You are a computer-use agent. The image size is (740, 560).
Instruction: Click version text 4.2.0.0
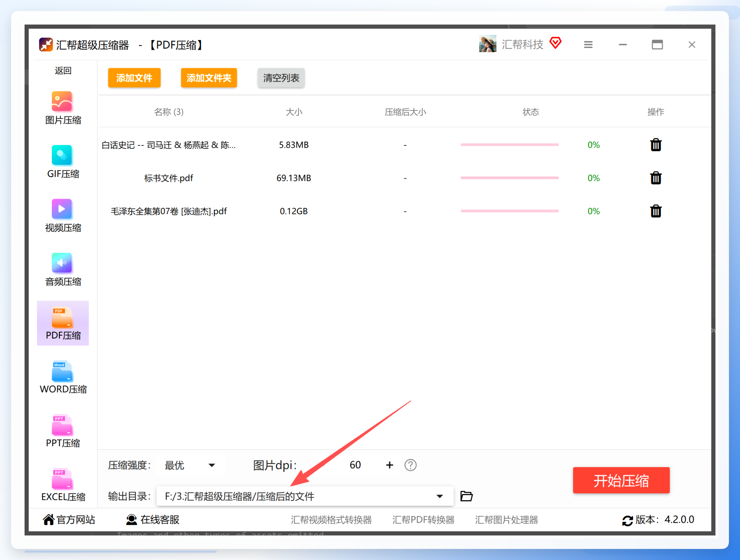[679, 519]
